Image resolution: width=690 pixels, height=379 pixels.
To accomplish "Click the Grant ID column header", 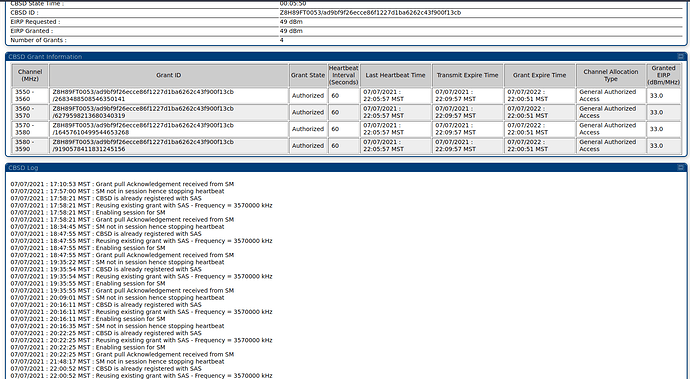I will (169, 75).
